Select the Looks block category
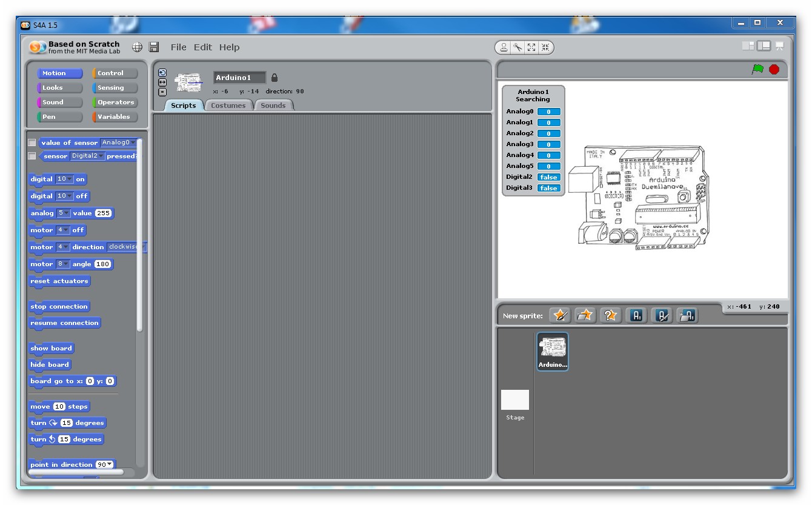The height and width of the screenshot is (505, 812). point(59,88)
